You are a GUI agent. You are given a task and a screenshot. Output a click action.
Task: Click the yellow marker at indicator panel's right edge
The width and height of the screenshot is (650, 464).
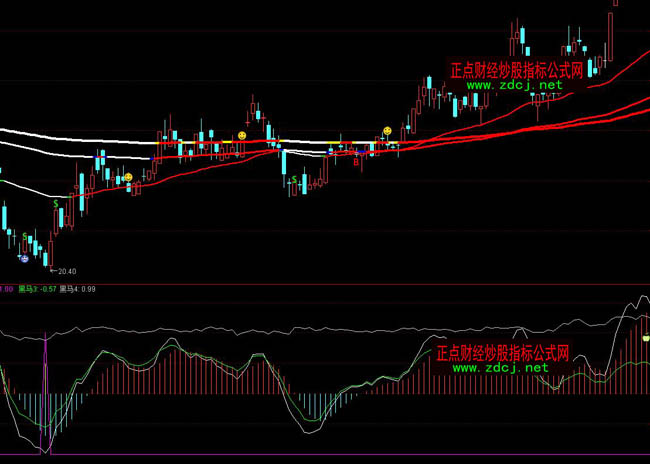pos(645,339)
